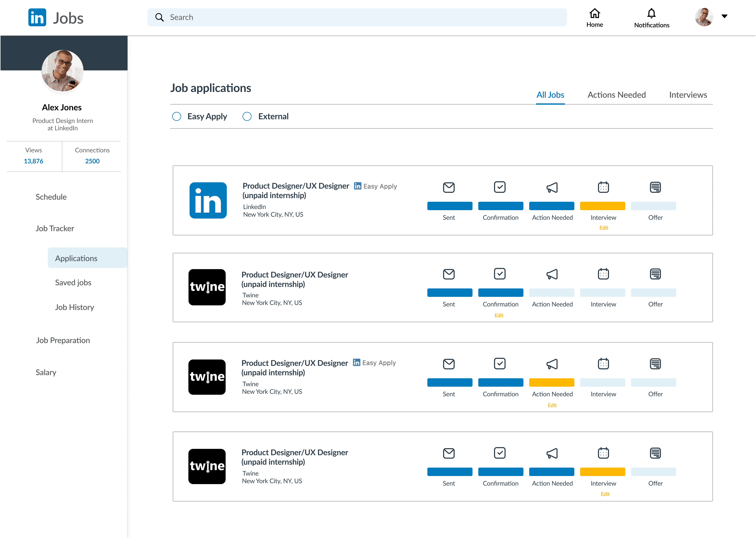This screenshot has height=538, width=756.
Task: Click Offer document icon on LinkedIn job
Action: coord(655,187)
